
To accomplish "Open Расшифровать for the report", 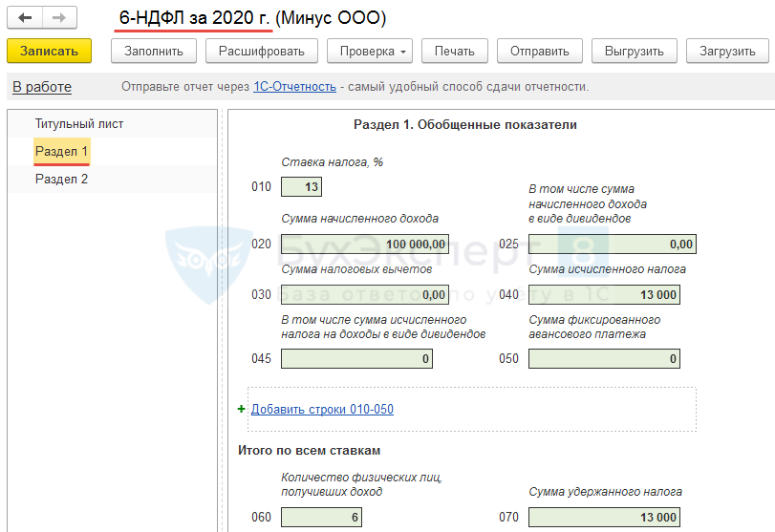I will (262, 51).
